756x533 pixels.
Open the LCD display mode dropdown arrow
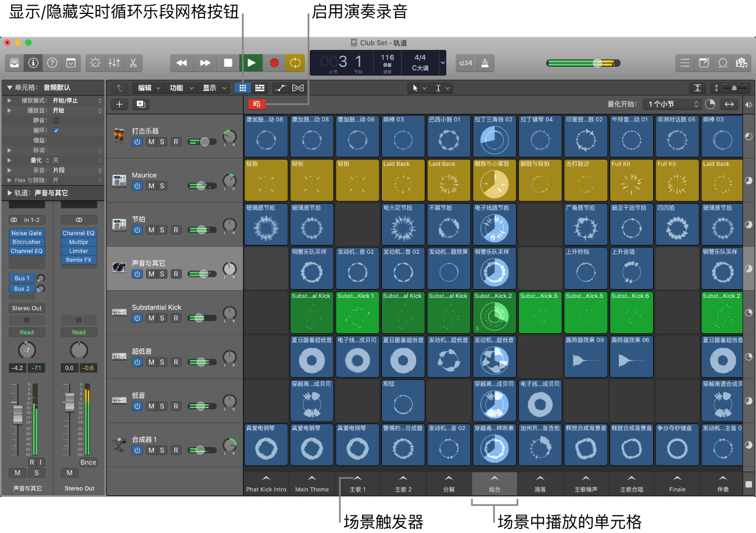[x=442, y=62]
